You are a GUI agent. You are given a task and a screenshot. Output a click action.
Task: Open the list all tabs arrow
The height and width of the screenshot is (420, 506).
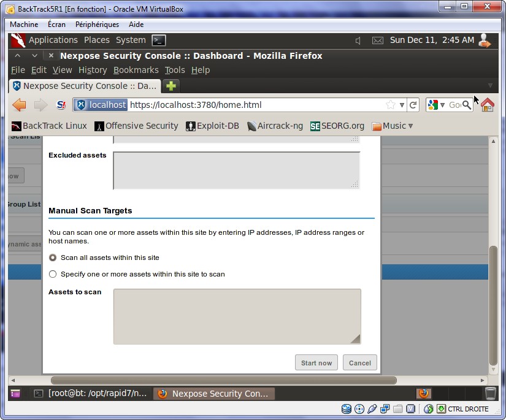tap(490, 85)
